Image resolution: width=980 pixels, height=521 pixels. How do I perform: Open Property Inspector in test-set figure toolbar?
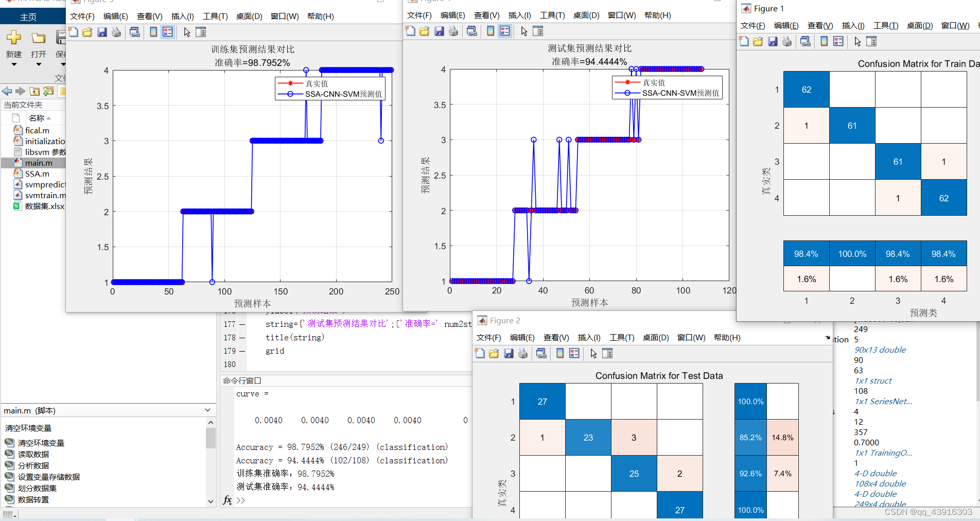coord(538,31)
